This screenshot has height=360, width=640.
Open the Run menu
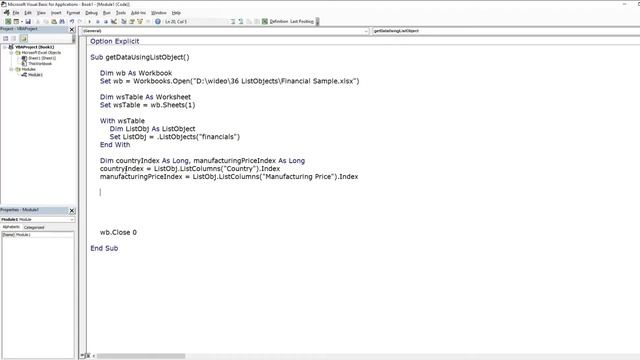(x=107, y=13)
